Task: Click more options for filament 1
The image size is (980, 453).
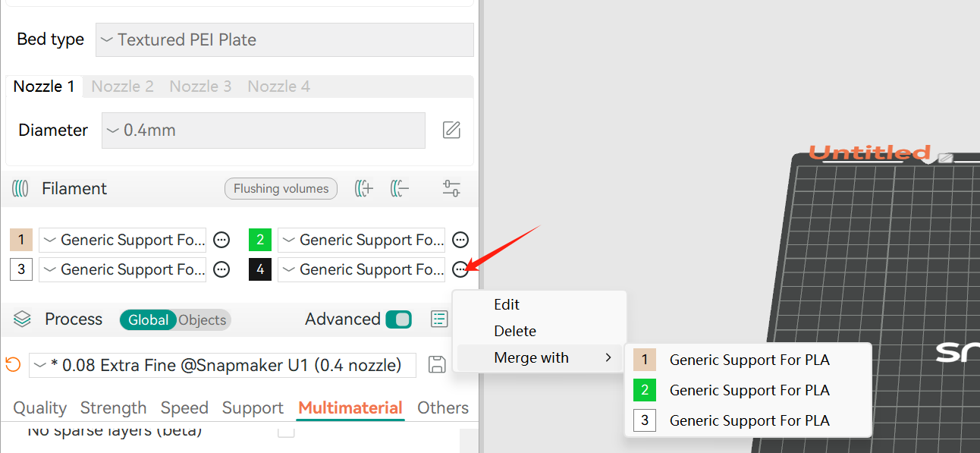Action: click(221, 241)
